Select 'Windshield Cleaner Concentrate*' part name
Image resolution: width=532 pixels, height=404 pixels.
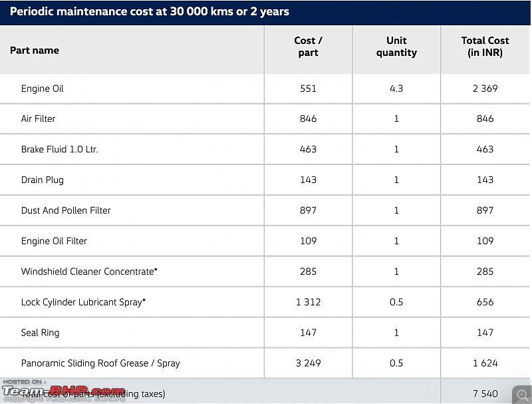[89, 272]
